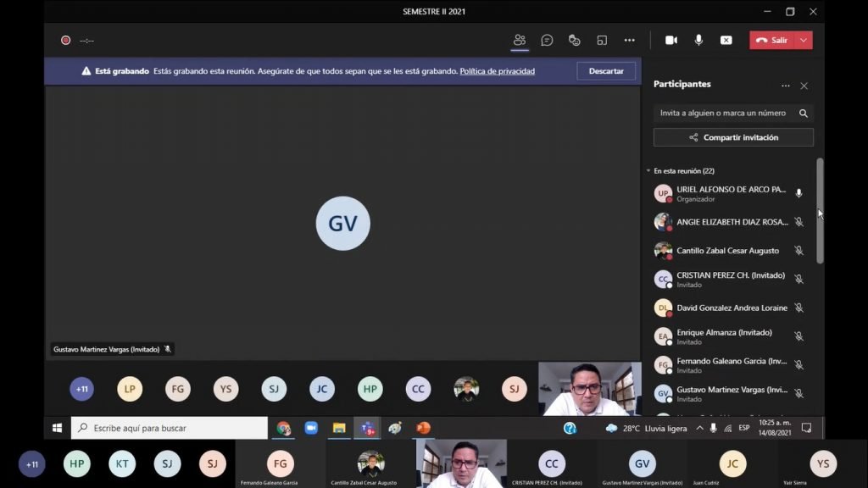The width and height of the screenshot is (868, 488).
Task: Click the participants list vertical scrollbar
Action: (820, 210)
